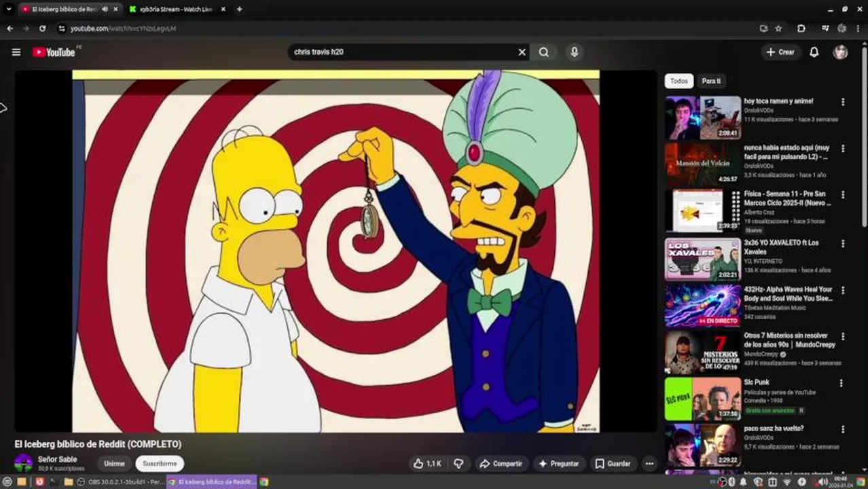Image resolution: width=868 pixels, height=489 pixels.
Task: Open the browser profile avatar in toolbar
Action: [842, 29]
